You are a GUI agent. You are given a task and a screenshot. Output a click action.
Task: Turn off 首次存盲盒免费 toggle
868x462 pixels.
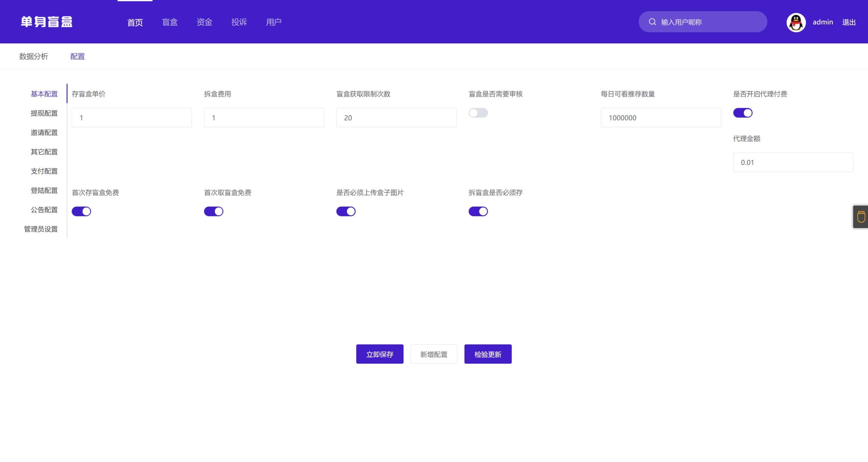pos(81,211)
